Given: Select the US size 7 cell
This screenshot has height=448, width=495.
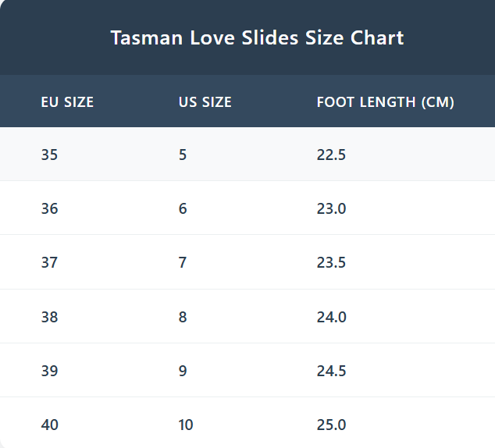Looking at the screenshot, I should pos(183,262).
